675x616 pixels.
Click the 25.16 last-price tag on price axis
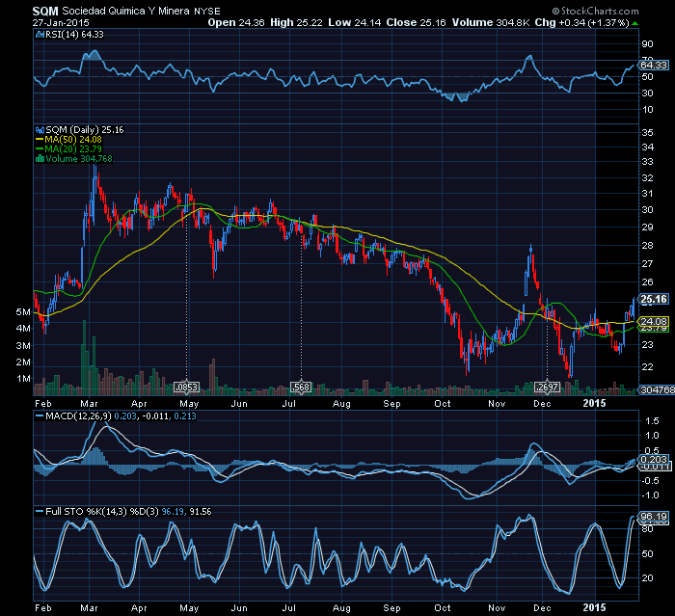tap(654, 299)
